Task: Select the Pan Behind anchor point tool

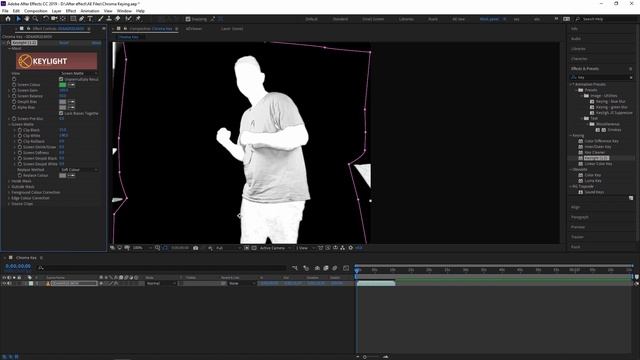Action: pyautogui.click(x=62, y=19)
